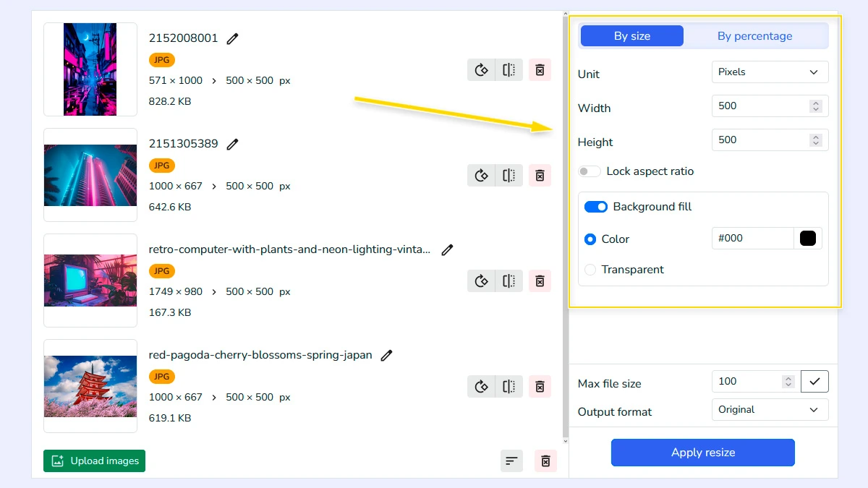The width and height of the screenshot is (868, 488).
Task: Enable Lock aspect ratio
Action: pyautogui.click(x=590, y=171)
